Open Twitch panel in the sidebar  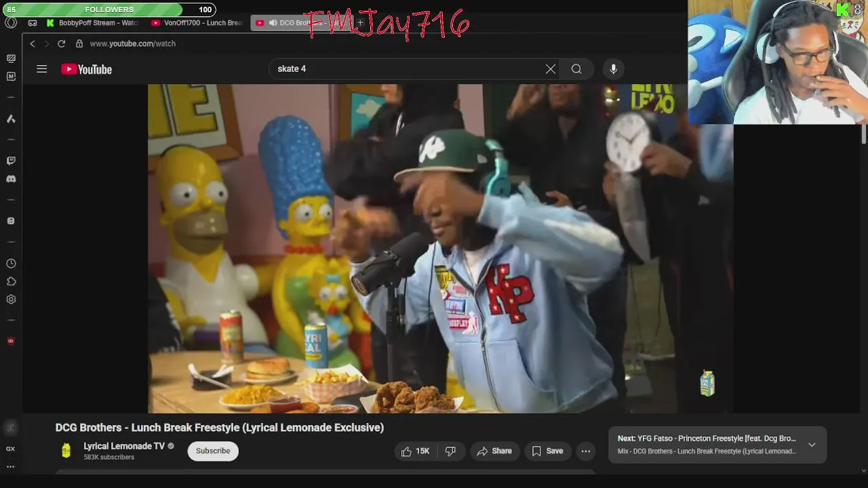[11, 161]
